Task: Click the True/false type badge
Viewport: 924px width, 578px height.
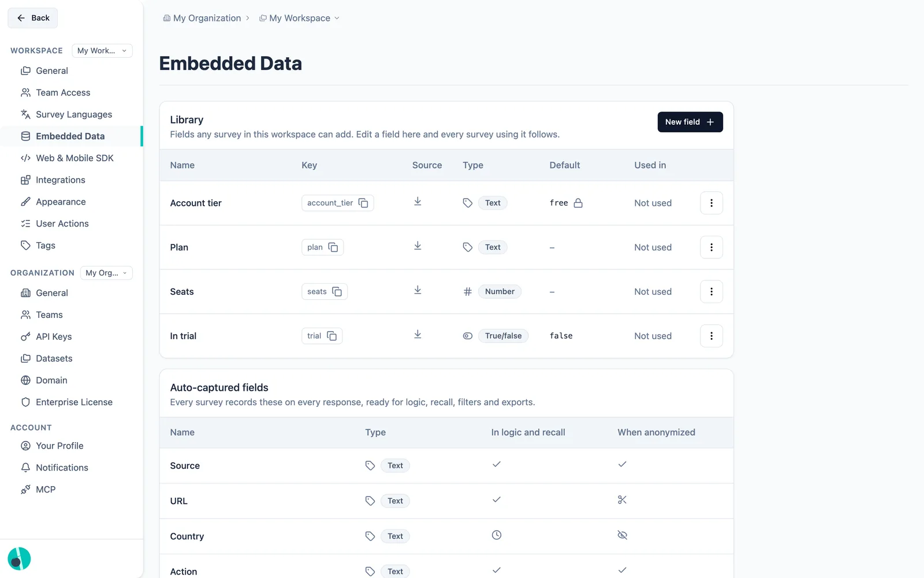Action: 503,336
